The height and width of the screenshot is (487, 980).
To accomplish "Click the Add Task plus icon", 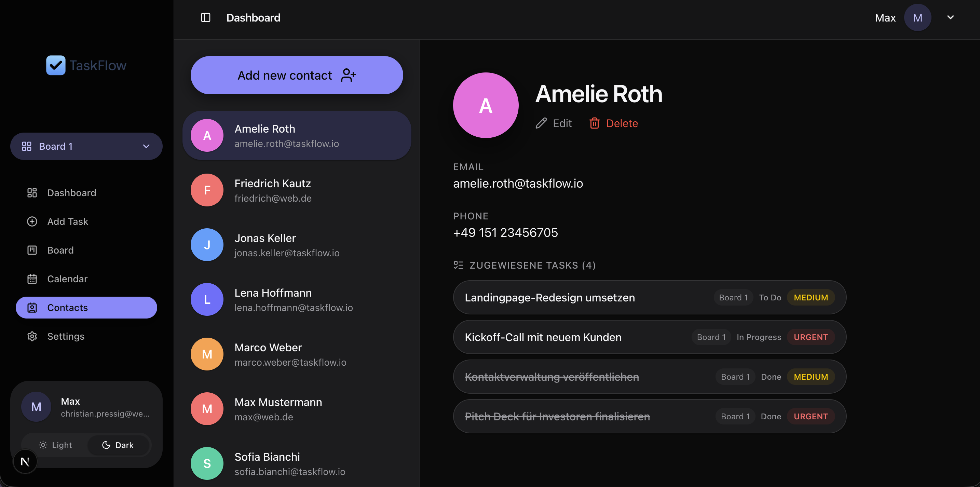I will [32, 221].
